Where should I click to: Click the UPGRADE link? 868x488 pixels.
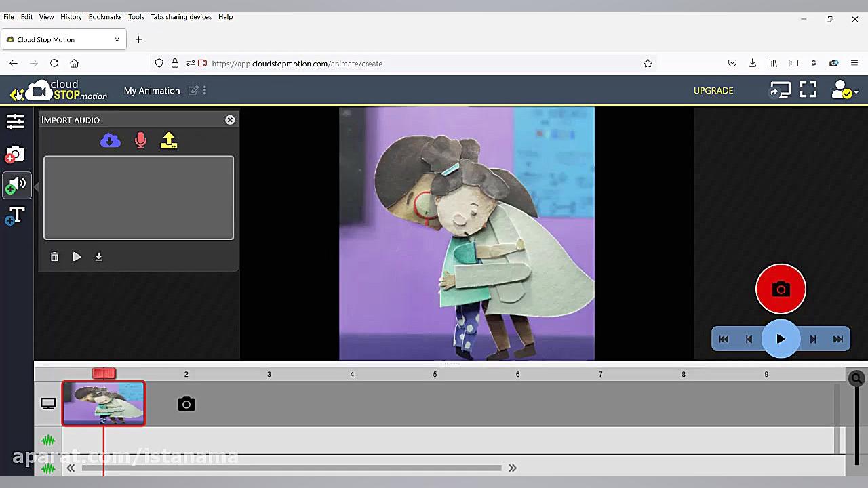pos(713,90)
